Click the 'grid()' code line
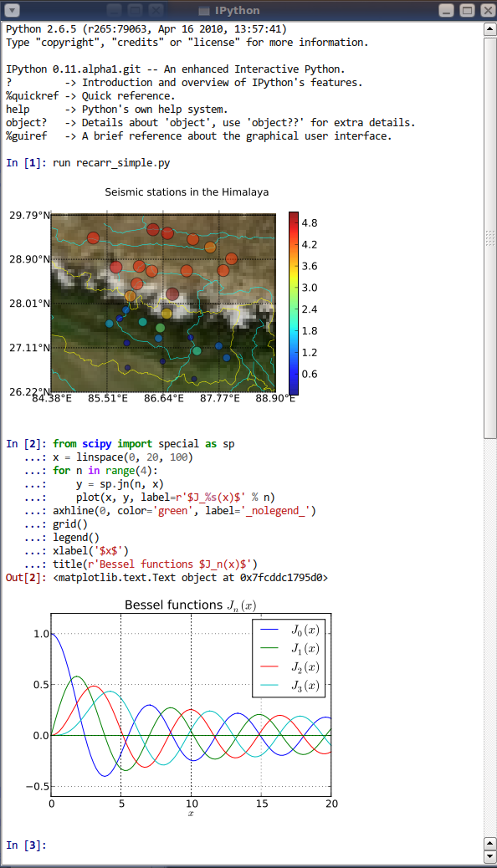Viewport: 497px width, 868px height. (x=70, y=523)
